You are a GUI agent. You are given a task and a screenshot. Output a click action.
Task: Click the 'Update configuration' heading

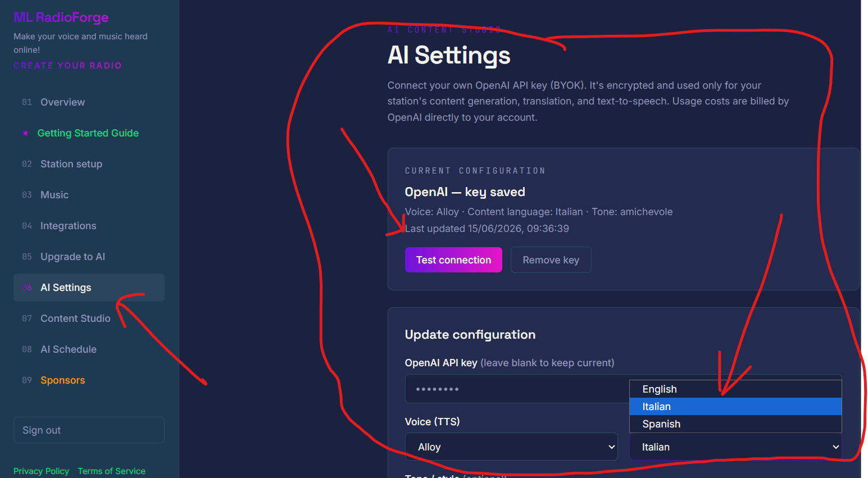470,335
